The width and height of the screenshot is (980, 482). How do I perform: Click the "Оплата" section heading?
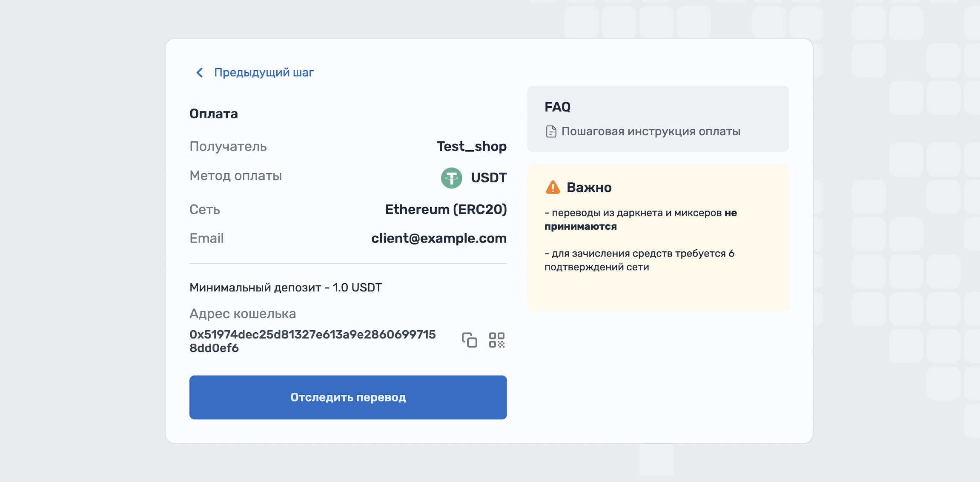click(213, 114)
